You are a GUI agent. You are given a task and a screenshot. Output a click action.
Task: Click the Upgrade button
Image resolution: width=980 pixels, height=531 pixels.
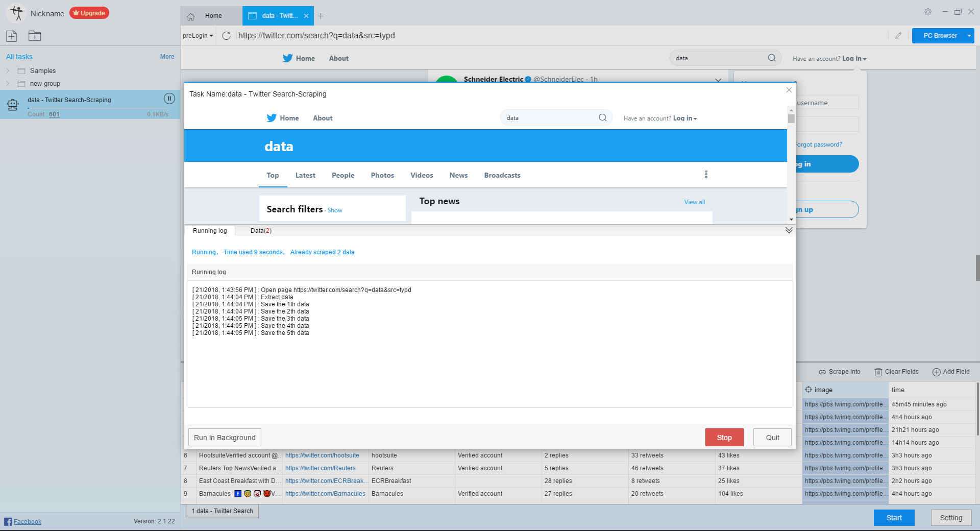(x=89, y=13)
